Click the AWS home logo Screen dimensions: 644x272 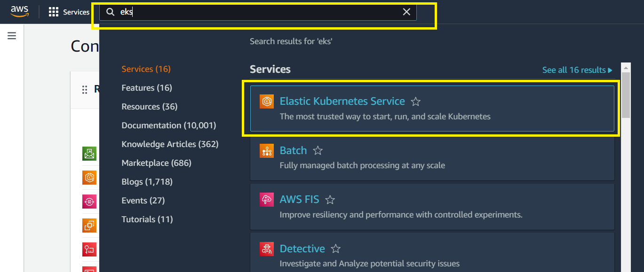19,11
